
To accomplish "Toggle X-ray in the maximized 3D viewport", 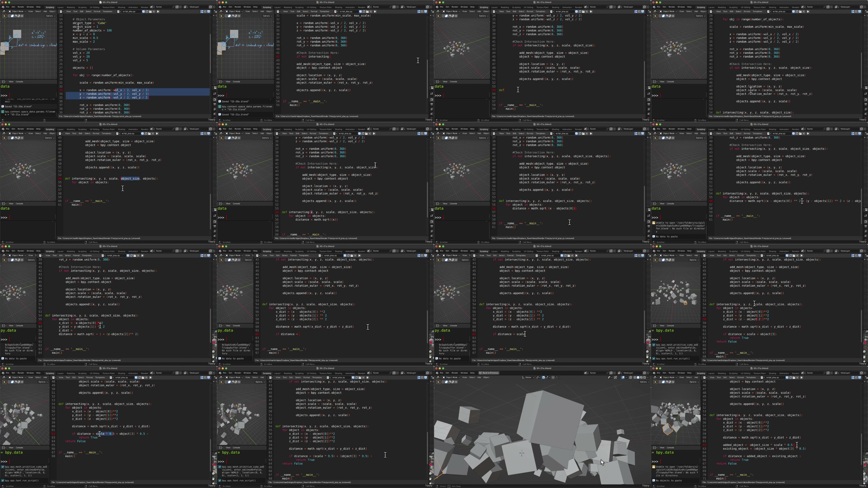I will (x=630, y=378).
